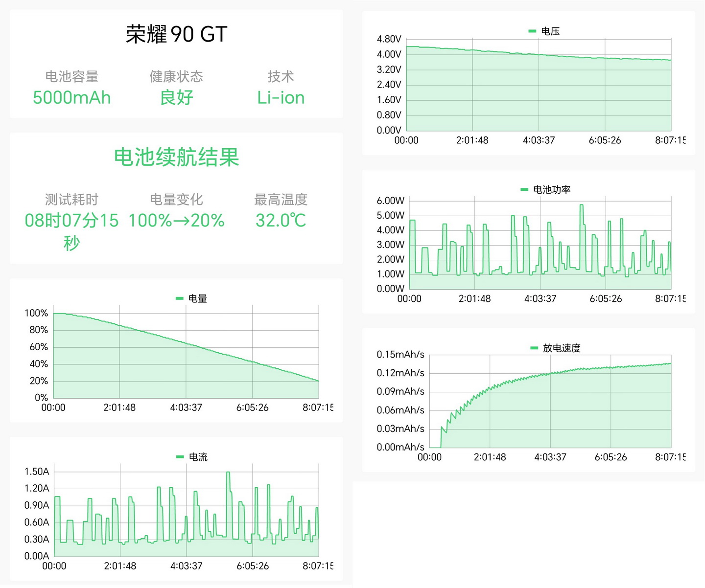Click the highest peak in 电池功率 chart
Viewport: 705px width, 588px height.
582,205
